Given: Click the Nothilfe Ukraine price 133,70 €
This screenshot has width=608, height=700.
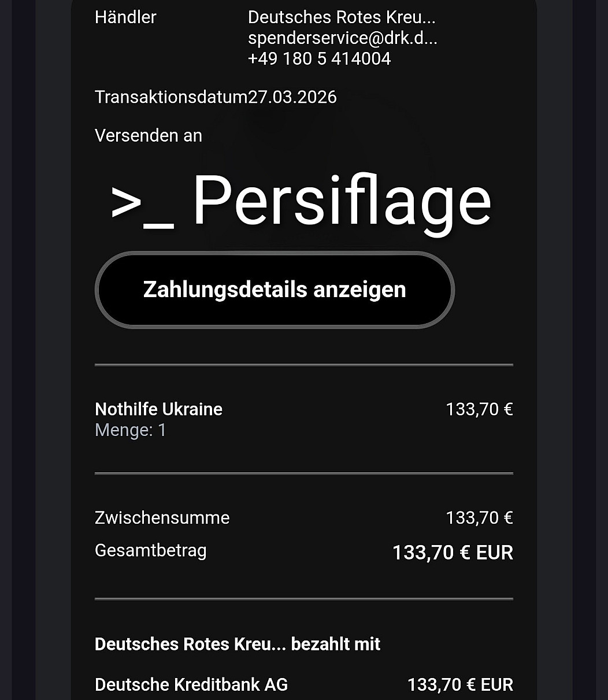Looking at the screenshot, I should (479, 409).
